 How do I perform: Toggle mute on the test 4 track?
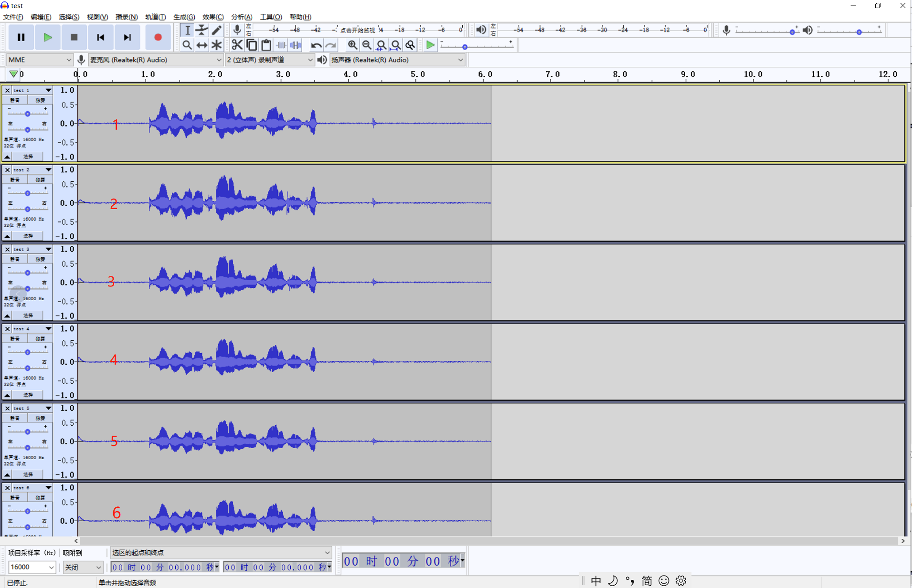[x=15, y=339]
